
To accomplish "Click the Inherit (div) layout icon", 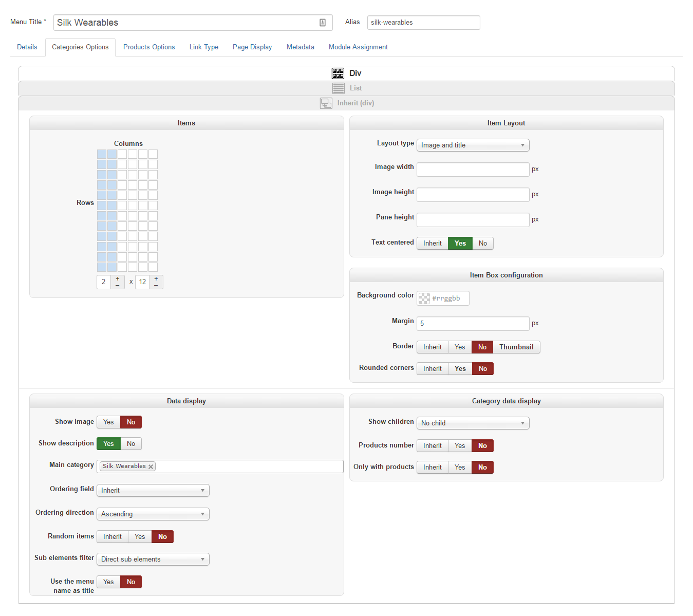I will (326, 103).
